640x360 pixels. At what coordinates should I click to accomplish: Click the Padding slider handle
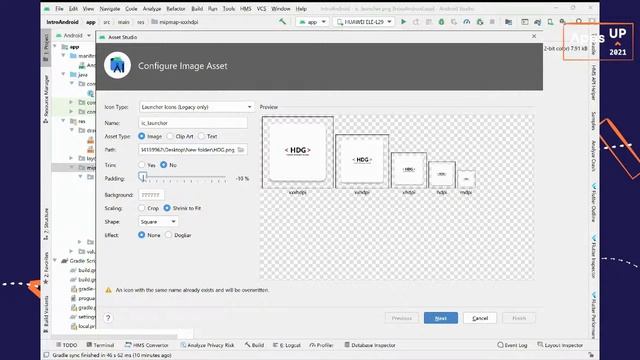(142, 177)
